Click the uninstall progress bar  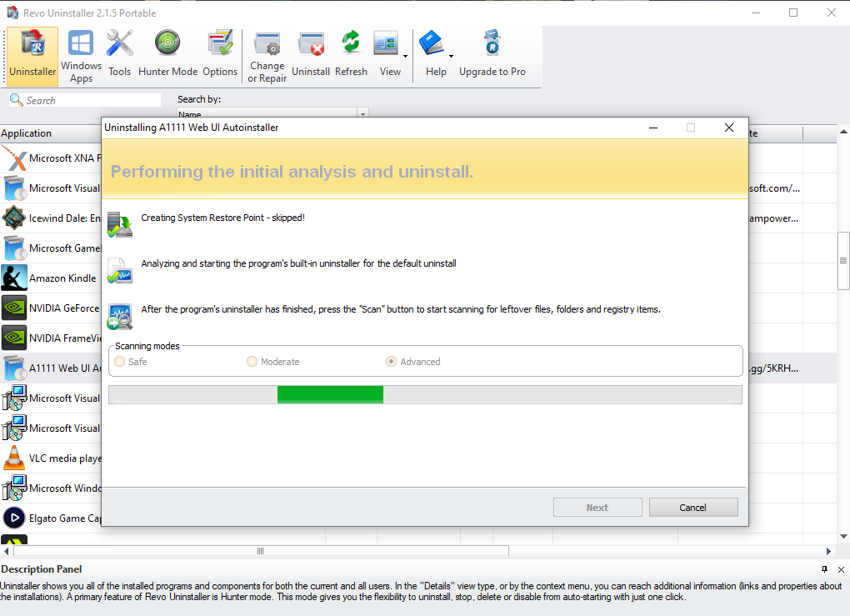pos(425,395)
